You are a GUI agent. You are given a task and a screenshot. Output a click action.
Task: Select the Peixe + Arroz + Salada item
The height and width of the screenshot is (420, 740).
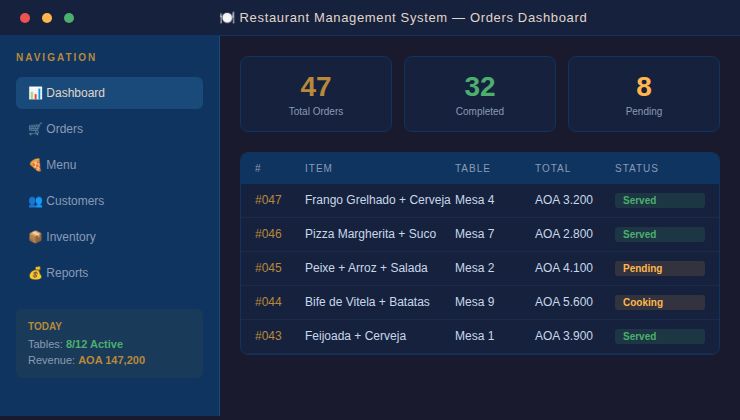(366, 268)
